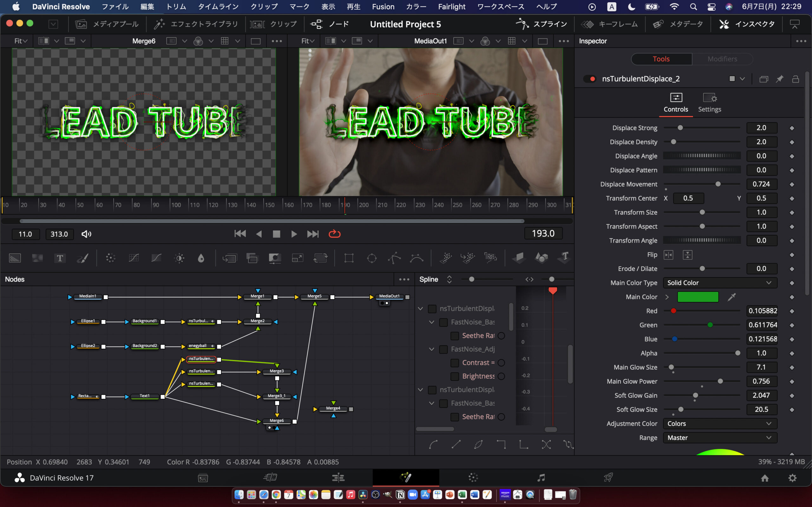Click the Brightness Contrast sun icon

[179, 258]
